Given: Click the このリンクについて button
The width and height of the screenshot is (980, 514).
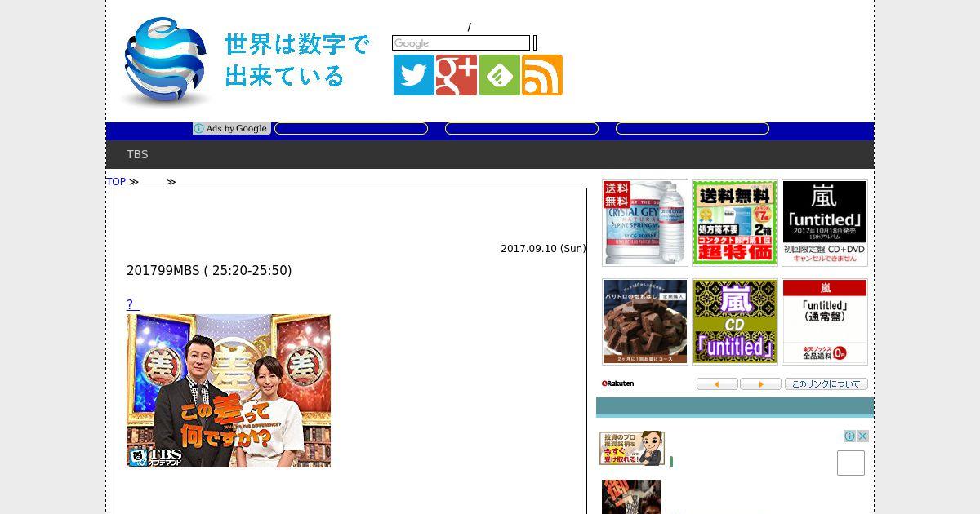Looking at the screenshot, I should pyautogui.click(x=826, y=384).
